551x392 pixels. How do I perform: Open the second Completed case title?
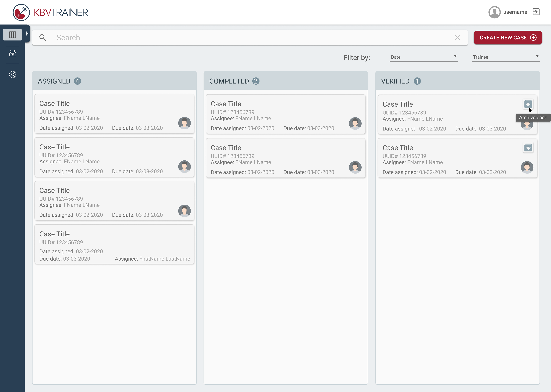tap(226, 148)
